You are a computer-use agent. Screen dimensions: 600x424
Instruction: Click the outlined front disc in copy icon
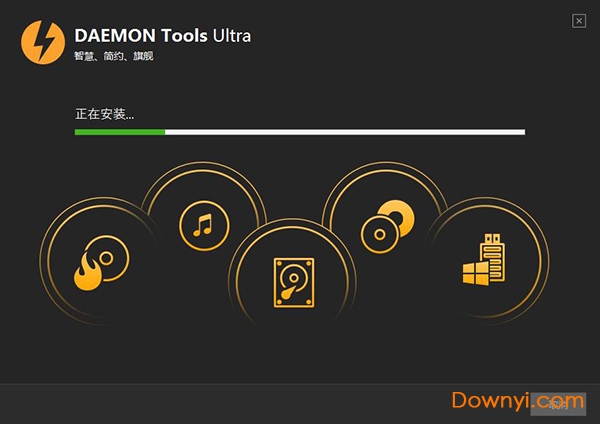(379, 234)
